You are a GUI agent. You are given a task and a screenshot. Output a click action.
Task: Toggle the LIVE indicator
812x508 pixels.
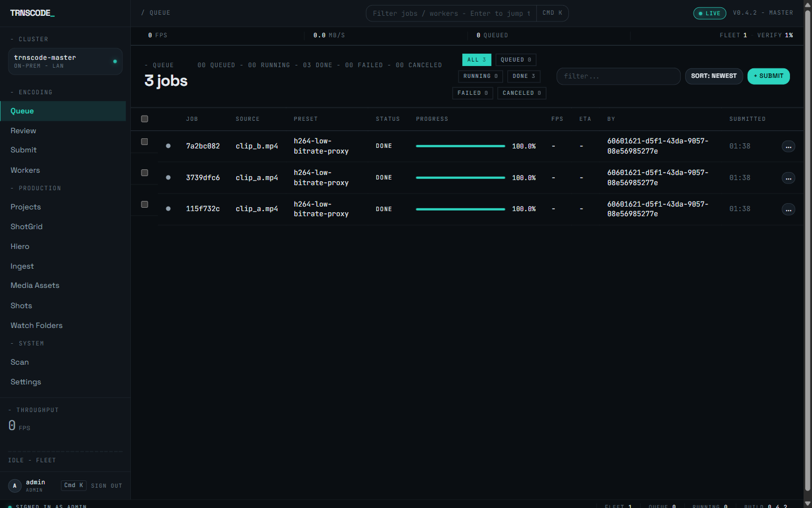[x=709, y=13]
